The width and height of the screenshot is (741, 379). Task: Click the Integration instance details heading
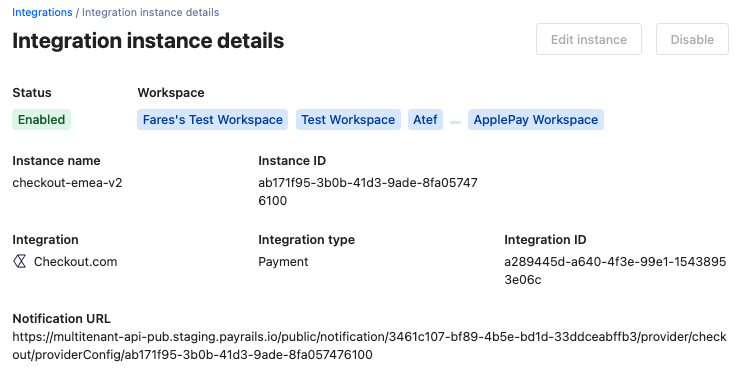click(148, 41)
